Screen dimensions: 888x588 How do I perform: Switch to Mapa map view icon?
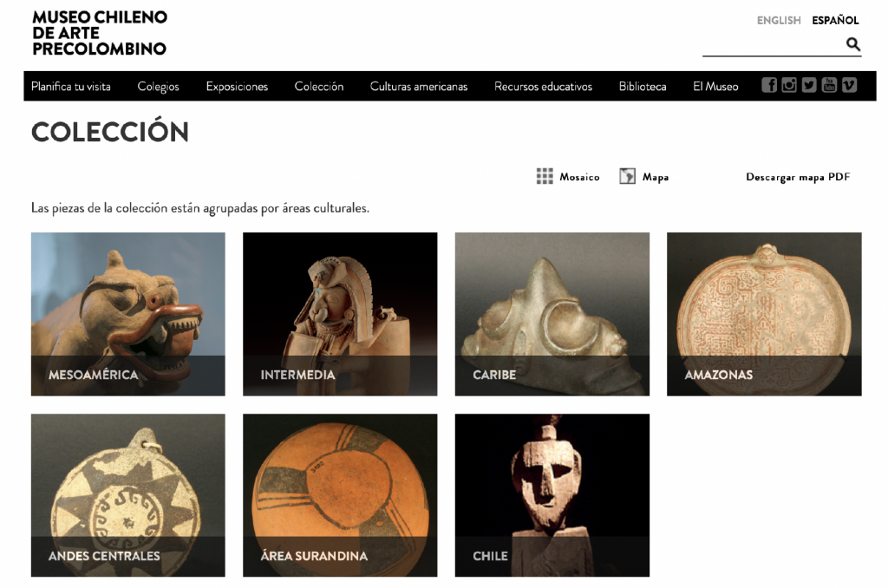click(x=627, y=176)
